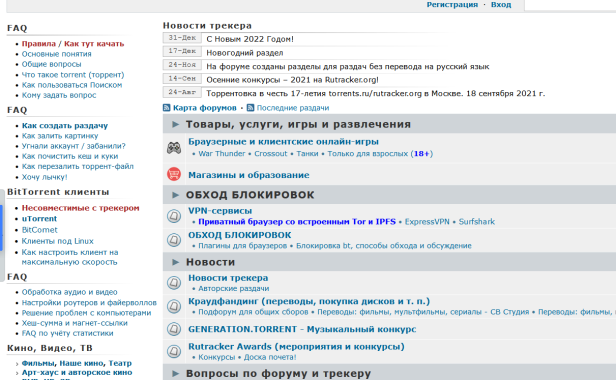Open Несовместимые с трекером link
616x380 pixels.
click(81, 208)
